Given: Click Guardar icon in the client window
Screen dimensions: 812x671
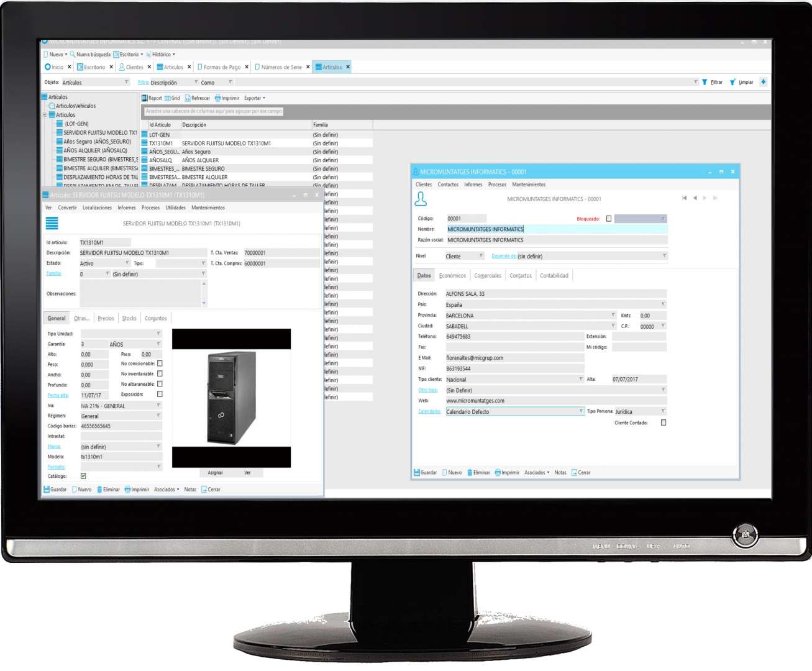Looking at the screenshot, I should [x=417, y=473].
